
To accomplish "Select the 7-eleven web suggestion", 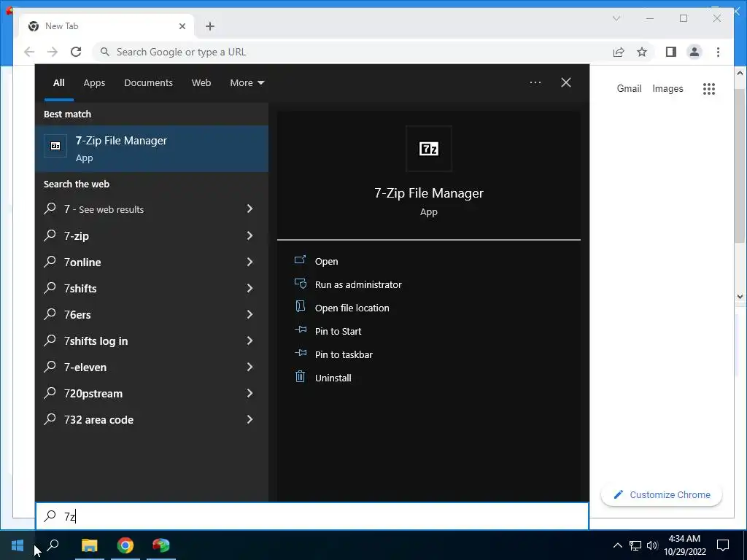I will coord(152,367).
